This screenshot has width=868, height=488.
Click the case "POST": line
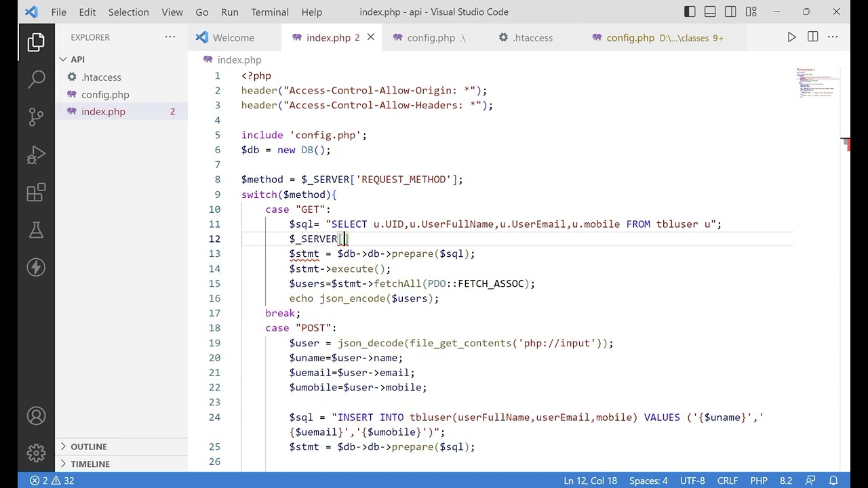(x=301, y=328)
